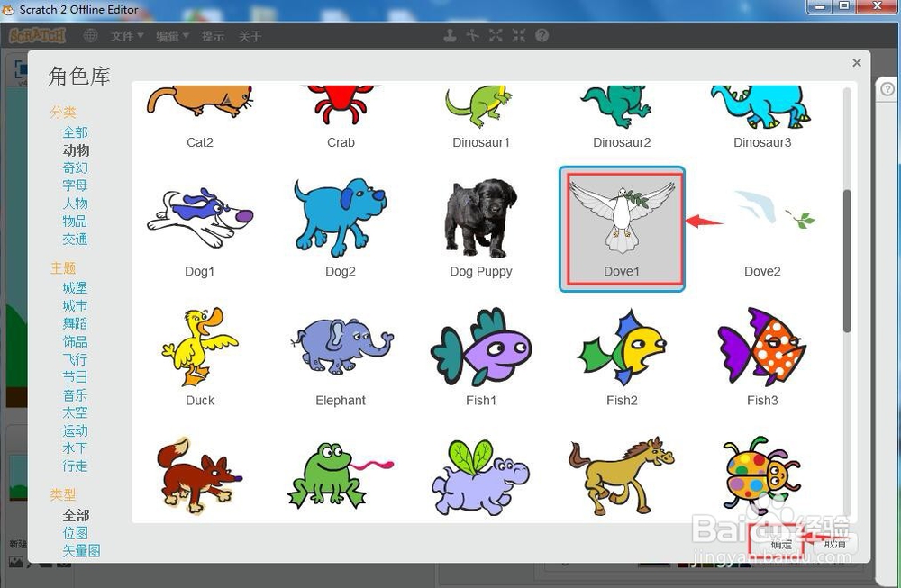
Task: Click the sprite library scrollbar thumb
Action: click(847, 261)
